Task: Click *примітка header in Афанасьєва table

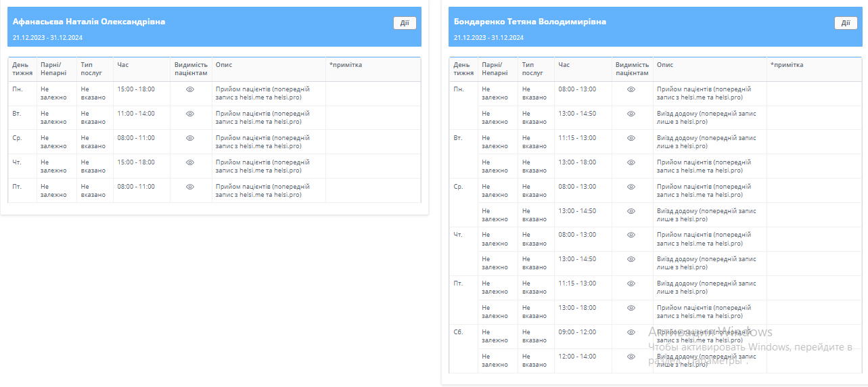Action: point(346,65)
